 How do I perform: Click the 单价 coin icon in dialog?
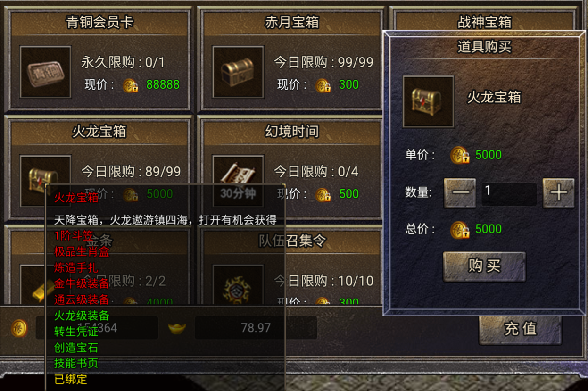(x=460, y=155)
